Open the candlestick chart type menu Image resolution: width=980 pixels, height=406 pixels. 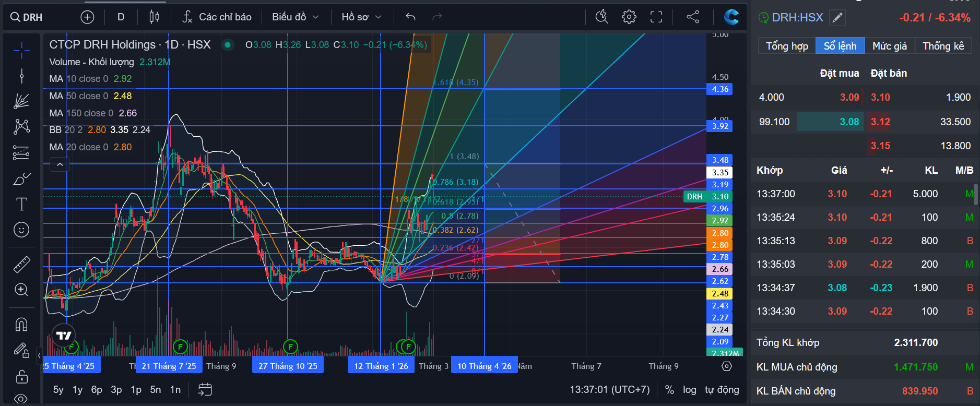[x=154, y=17]
